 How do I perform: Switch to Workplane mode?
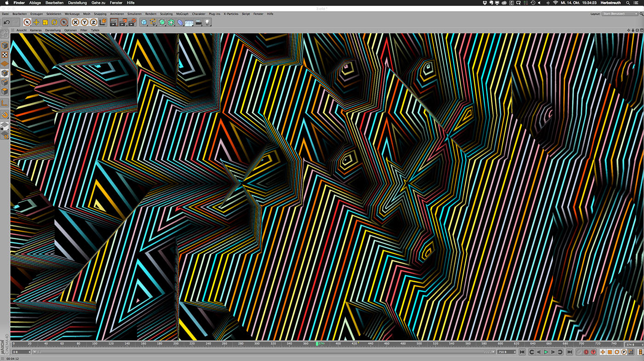tap(5, 63)
